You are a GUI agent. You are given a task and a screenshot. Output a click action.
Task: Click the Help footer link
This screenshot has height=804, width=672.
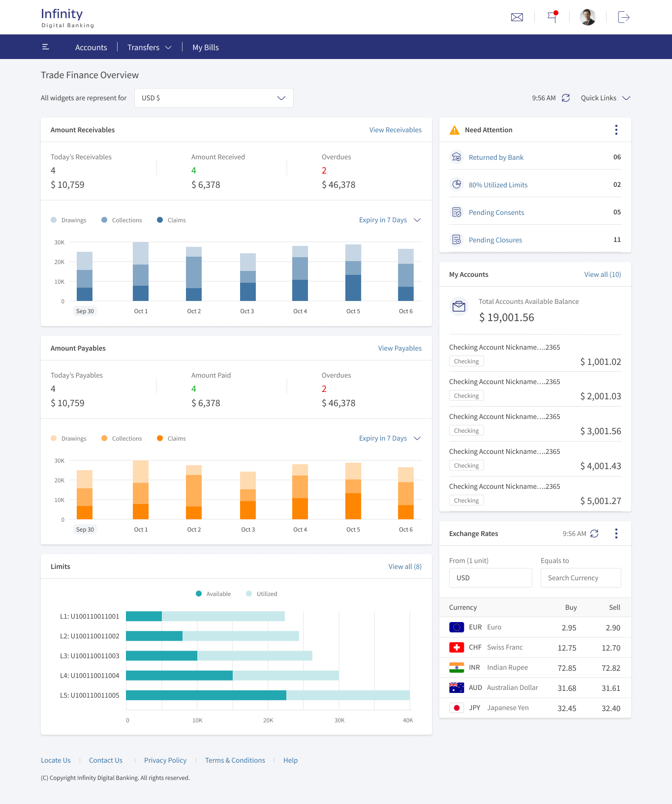click(x=290, y=760)
